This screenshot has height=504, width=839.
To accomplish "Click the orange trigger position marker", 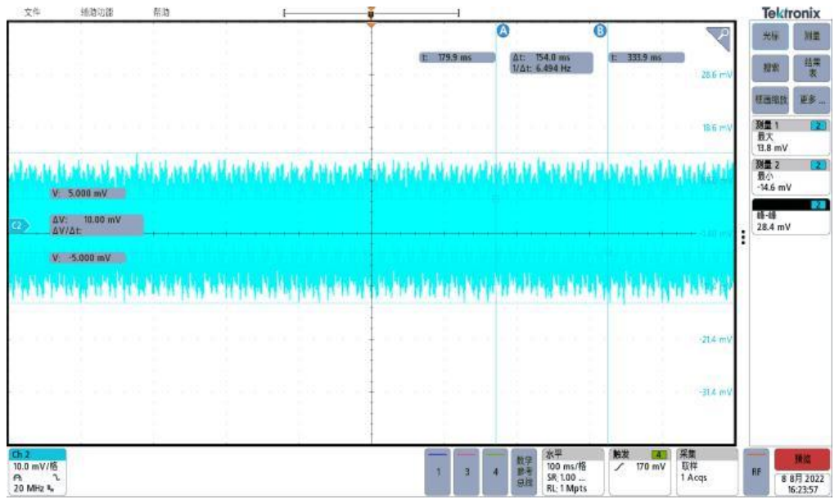I will tap(372, 25).
